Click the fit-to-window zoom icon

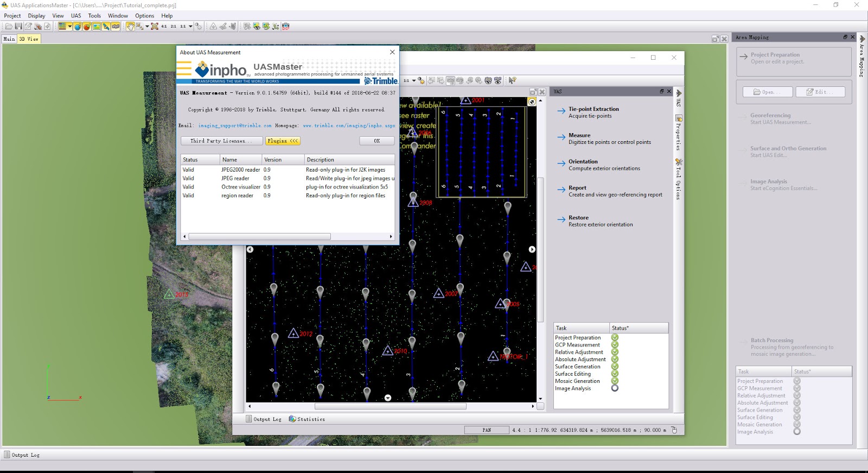(155, 26)
